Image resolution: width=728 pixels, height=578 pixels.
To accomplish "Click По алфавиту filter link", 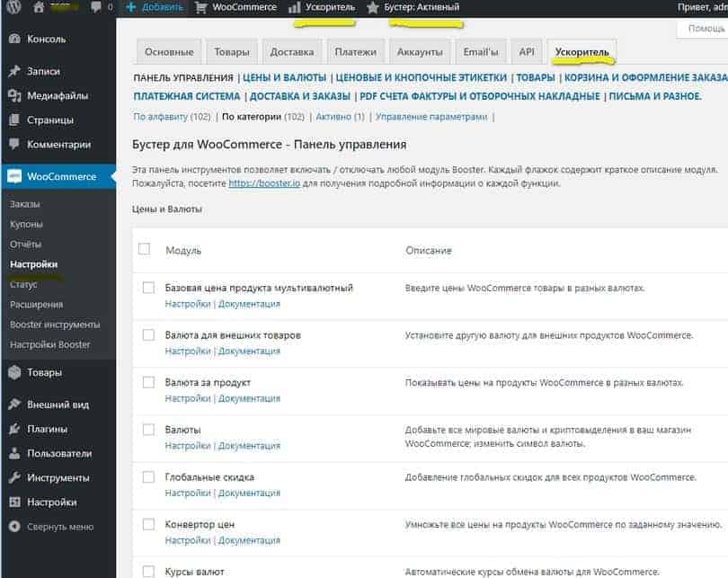I will (x=161, y=117).
